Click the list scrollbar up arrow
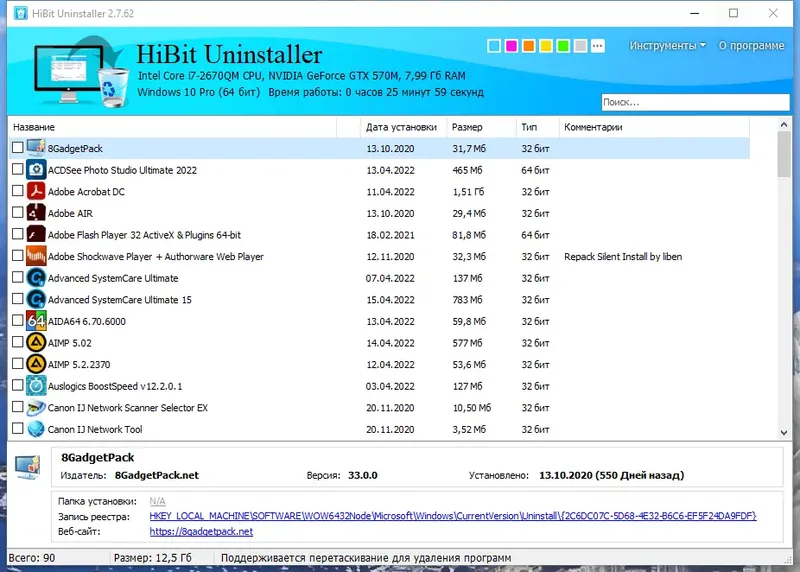Screen dimensions: 800x572 784,124
